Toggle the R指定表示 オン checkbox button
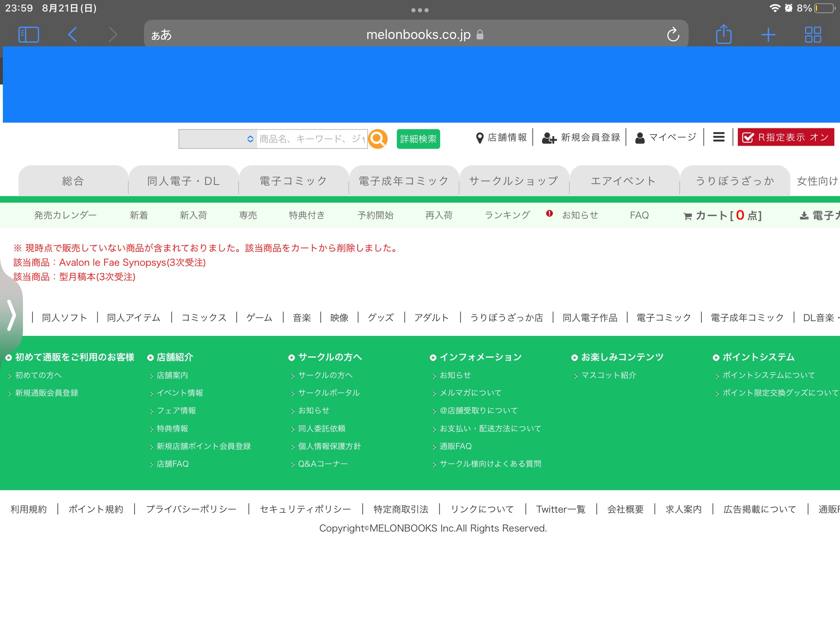The height and width of the screenshot is (630, 840). click(x=785, y=137)
